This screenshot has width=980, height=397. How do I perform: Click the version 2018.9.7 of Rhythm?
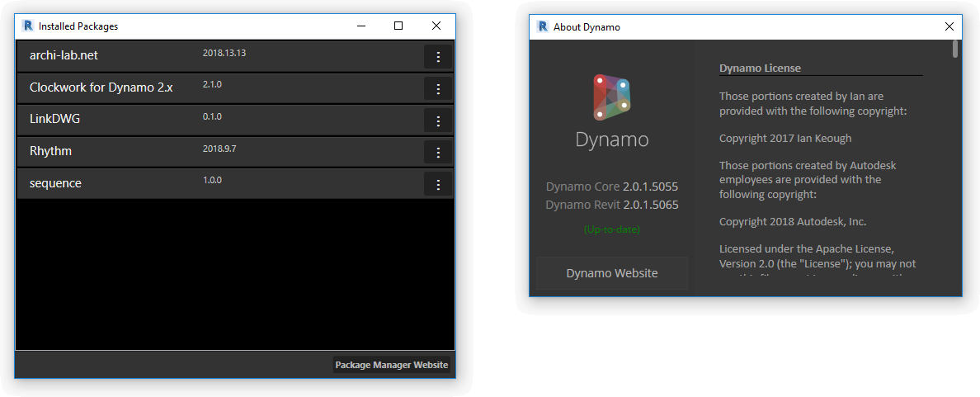220,149
